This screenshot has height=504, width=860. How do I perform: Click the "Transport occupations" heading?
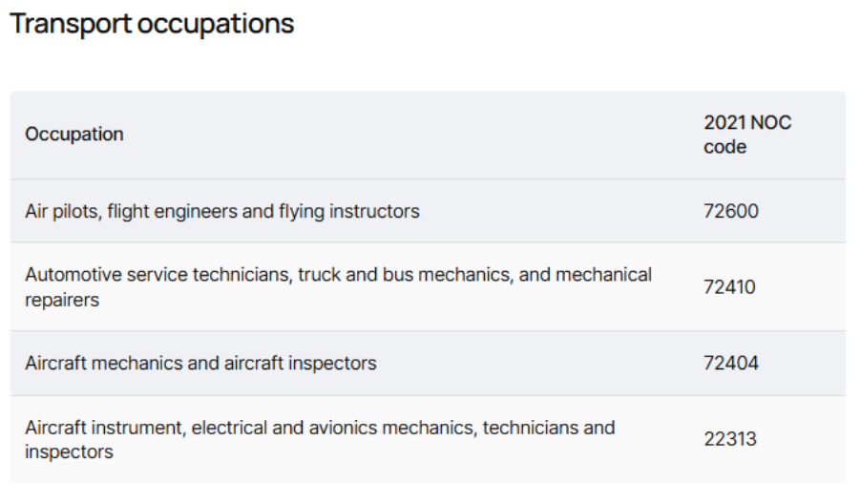click(x=152, y=24)
